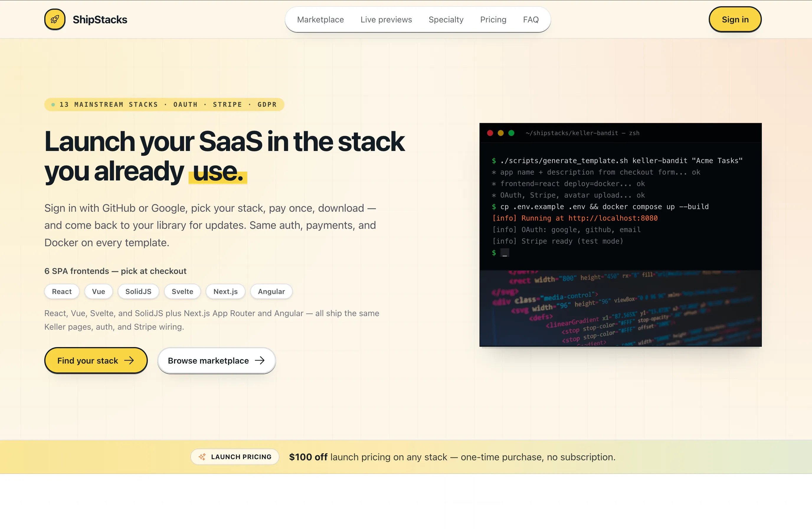Click the ShipStacks brand name
812x529 pixels.
pyautogui.click(x=100, y=20)
